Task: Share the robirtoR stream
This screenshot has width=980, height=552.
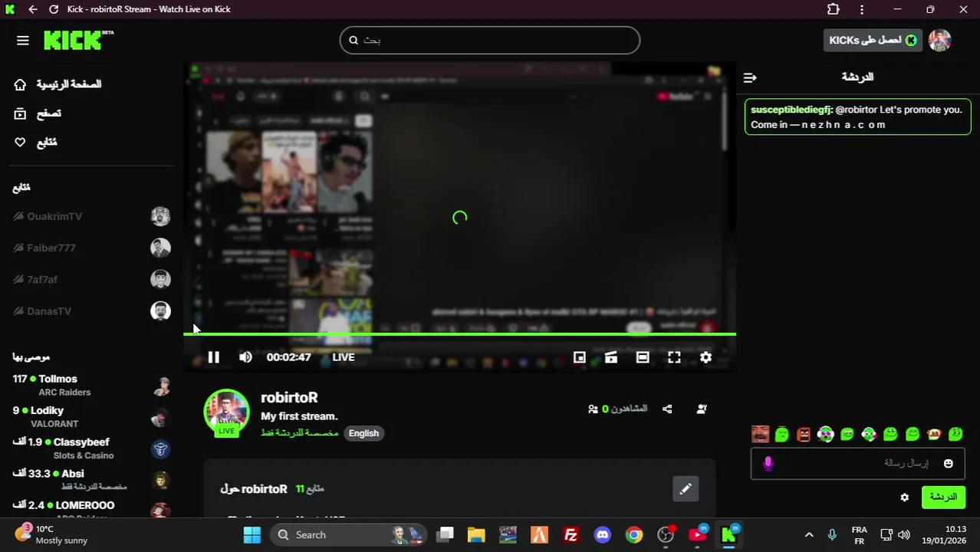Action: click(667, 409)
